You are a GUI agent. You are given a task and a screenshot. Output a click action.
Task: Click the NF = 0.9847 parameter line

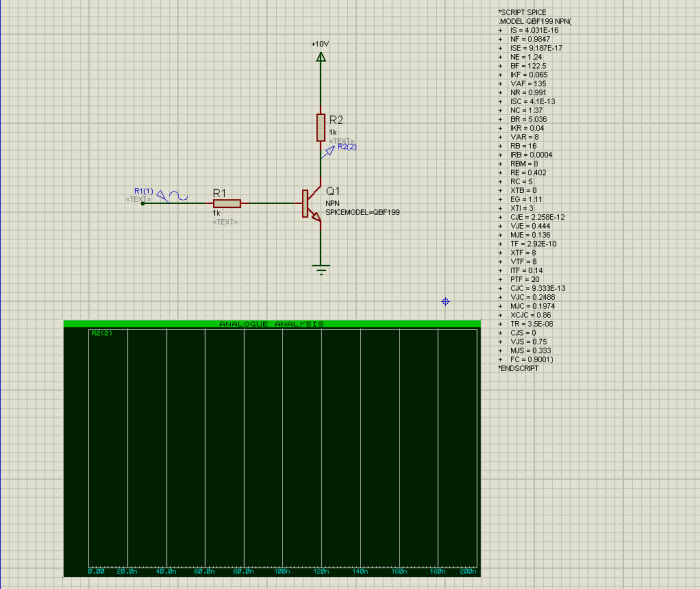[x=524, y=39]
